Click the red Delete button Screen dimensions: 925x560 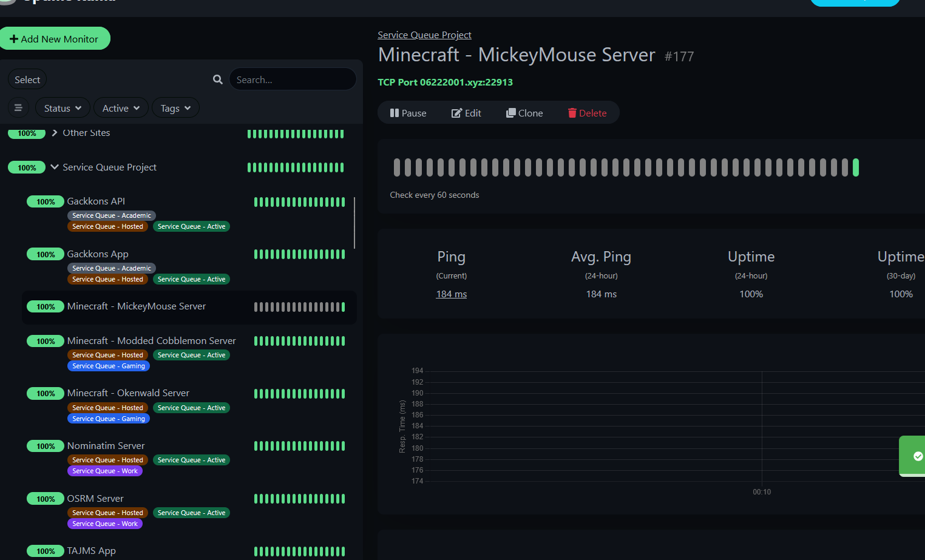click(587, 113)
